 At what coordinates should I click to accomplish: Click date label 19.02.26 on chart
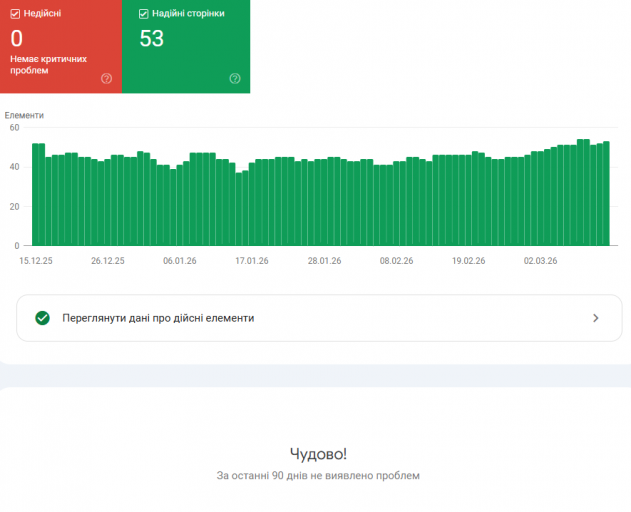point(468,261)
